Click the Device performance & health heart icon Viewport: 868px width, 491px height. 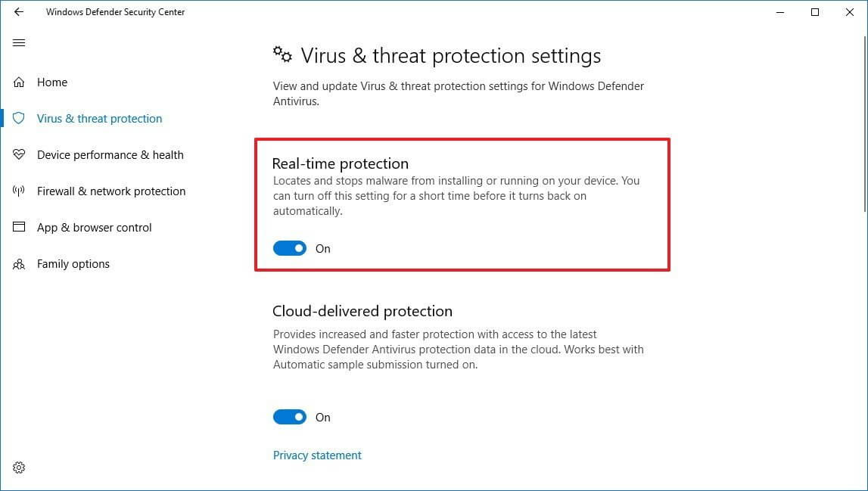pyautogui.click(x=18, y=154)
